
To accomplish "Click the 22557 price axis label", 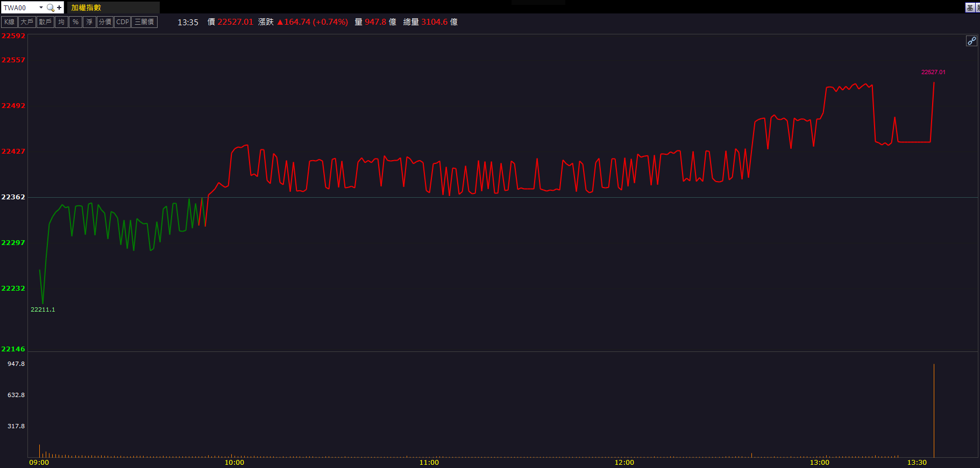I will point(13,60).
